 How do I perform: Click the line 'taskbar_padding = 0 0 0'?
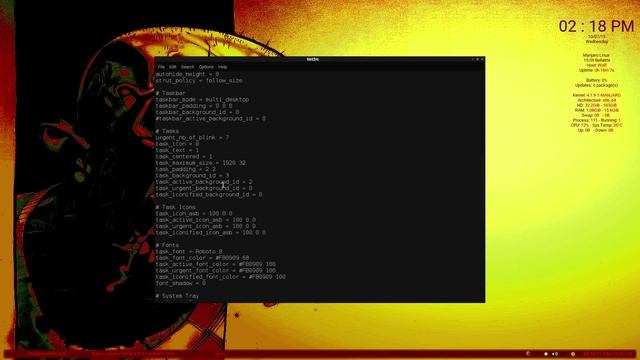coord(194,106)
